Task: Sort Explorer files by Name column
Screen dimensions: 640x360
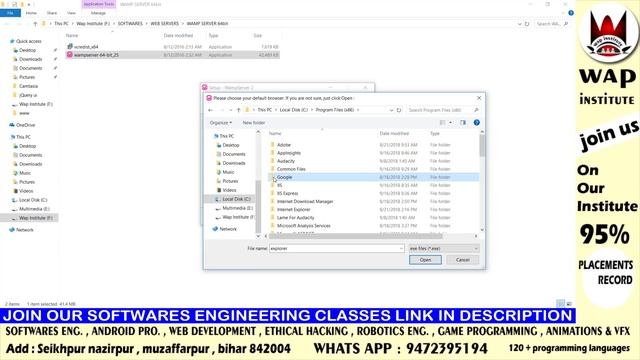Action: pyautogui.click(x=72, y=36)
